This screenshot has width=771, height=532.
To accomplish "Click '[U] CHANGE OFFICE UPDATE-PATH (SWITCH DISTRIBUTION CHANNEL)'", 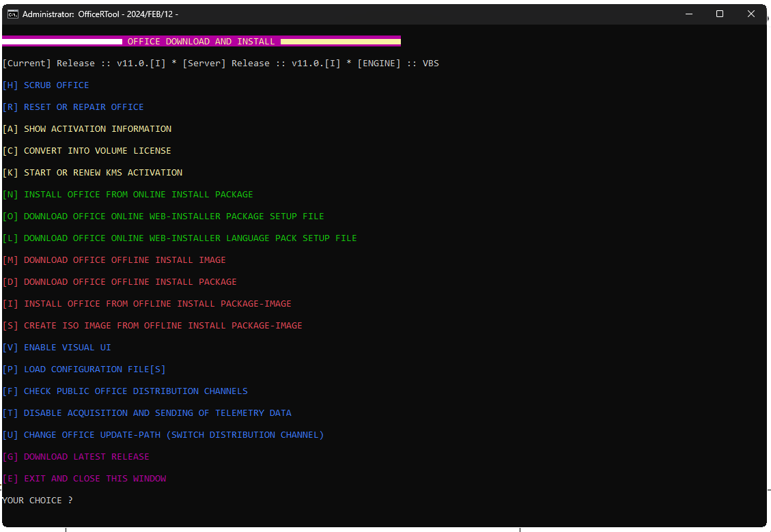I will tap(163, 435).
